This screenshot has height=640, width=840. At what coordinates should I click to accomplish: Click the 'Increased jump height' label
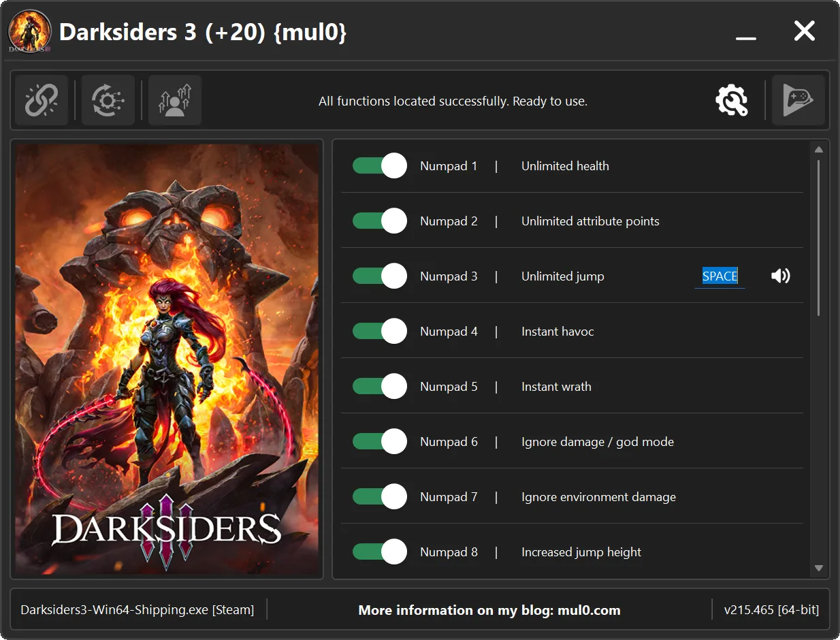[x=581, y=552]
